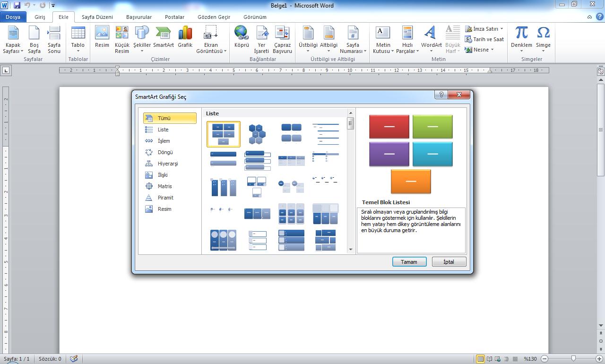Switch to the Başvurular tab
This screenshot has height=364, width=605.
point(139,17)
